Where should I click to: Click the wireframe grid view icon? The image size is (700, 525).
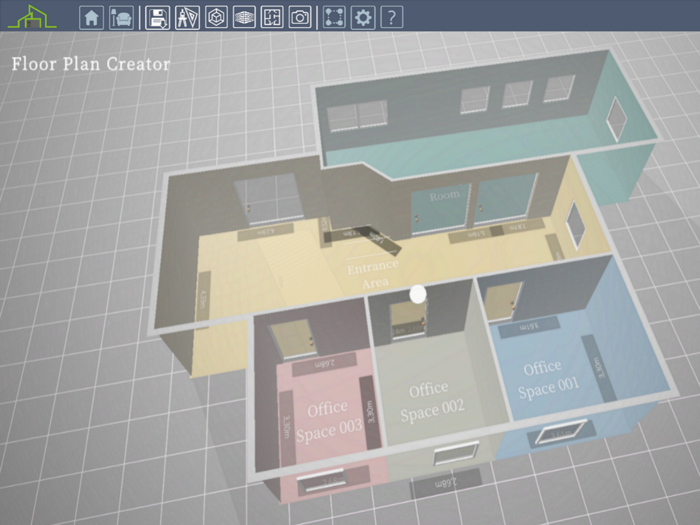(x=244, y=18)
